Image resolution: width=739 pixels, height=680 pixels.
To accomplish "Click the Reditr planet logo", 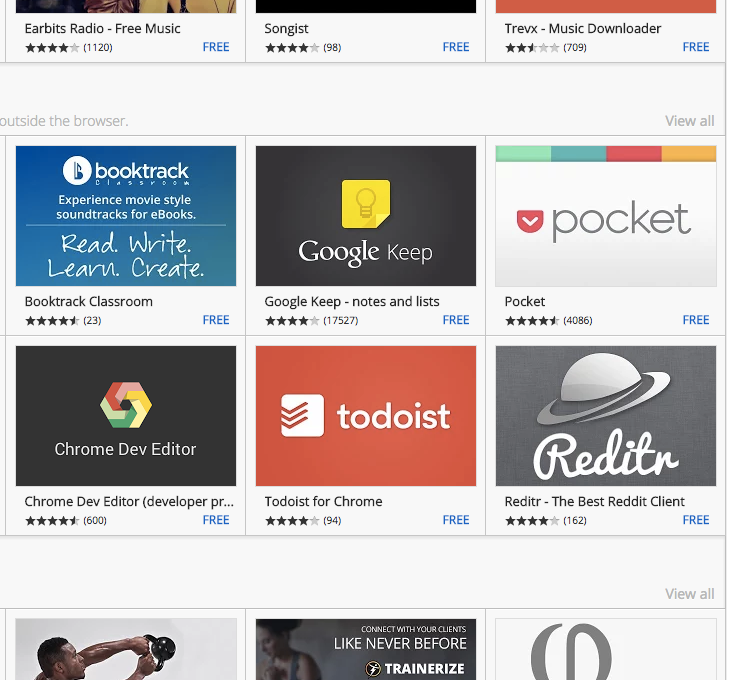I will click(x=603, y=388).
